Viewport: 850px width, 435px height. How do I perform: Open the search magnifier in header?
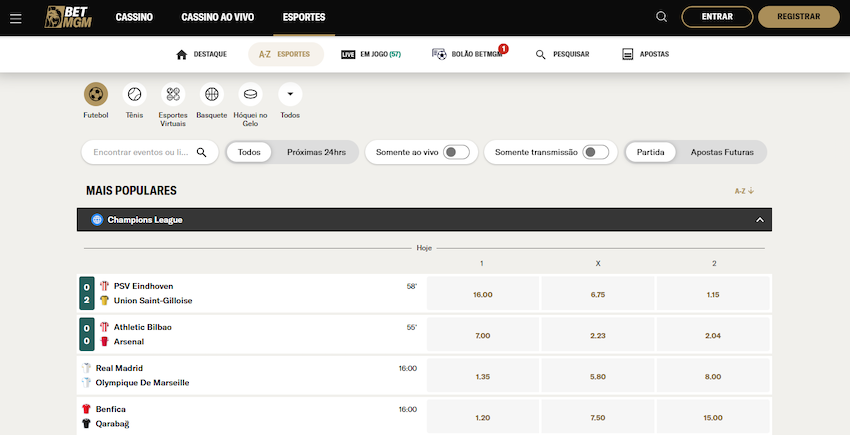[661, 17]
